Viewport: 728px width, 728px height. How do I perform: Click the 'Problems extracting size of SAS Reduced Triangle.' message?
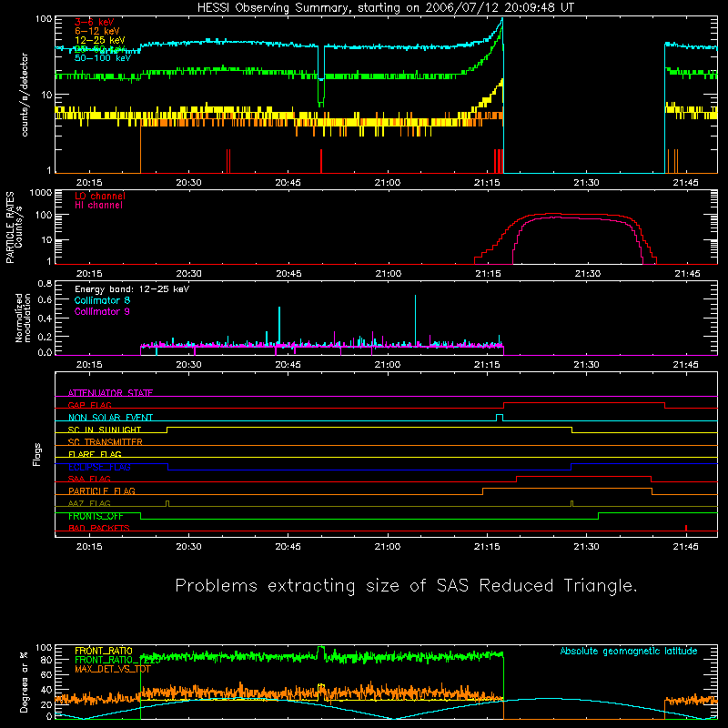click(x=406, y=586)
